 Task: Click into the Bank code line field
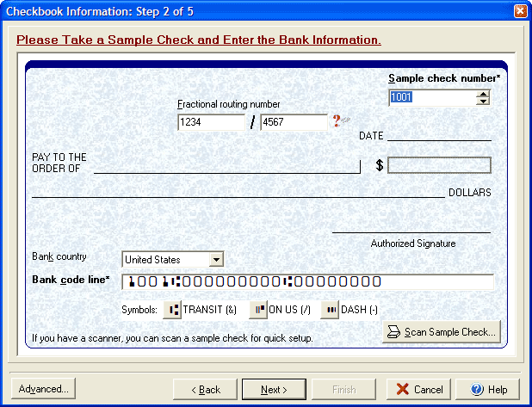(307, 282)
